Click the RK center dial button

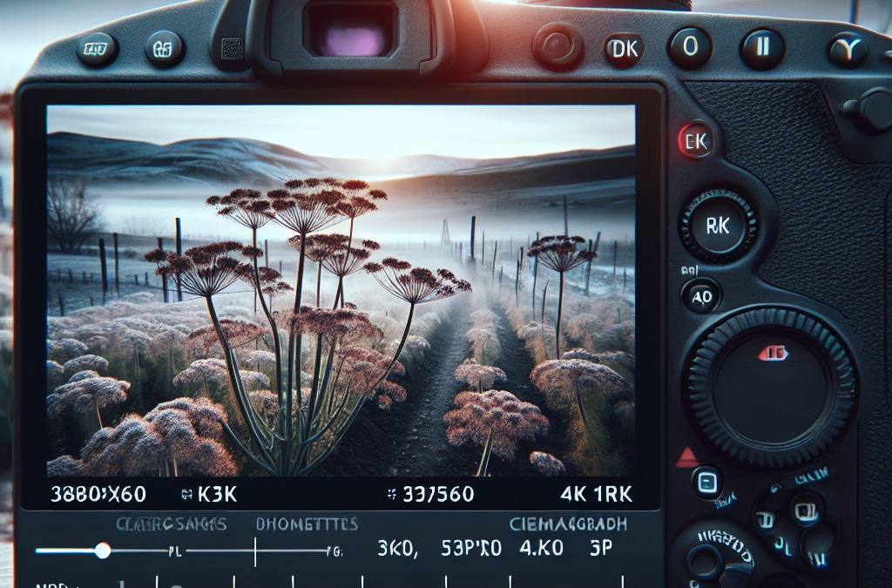click(718, 226)
